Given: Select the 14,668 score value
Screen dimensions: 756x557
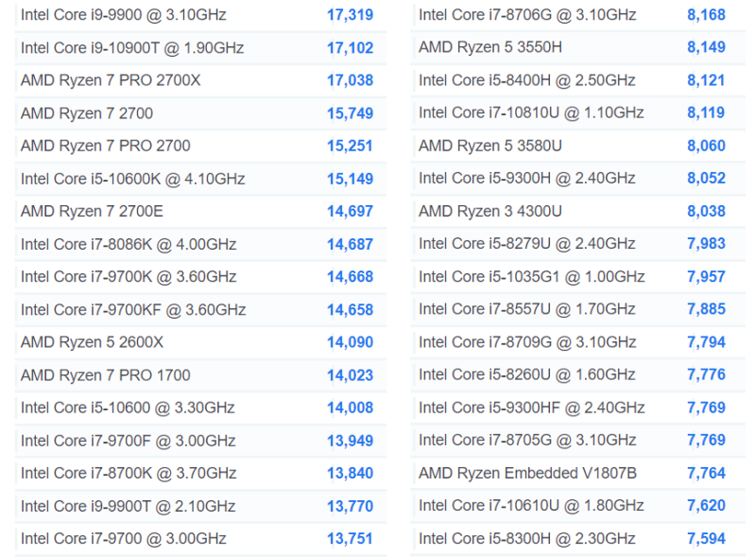Looking at the screenshot, I should click(x=350, y=276).
